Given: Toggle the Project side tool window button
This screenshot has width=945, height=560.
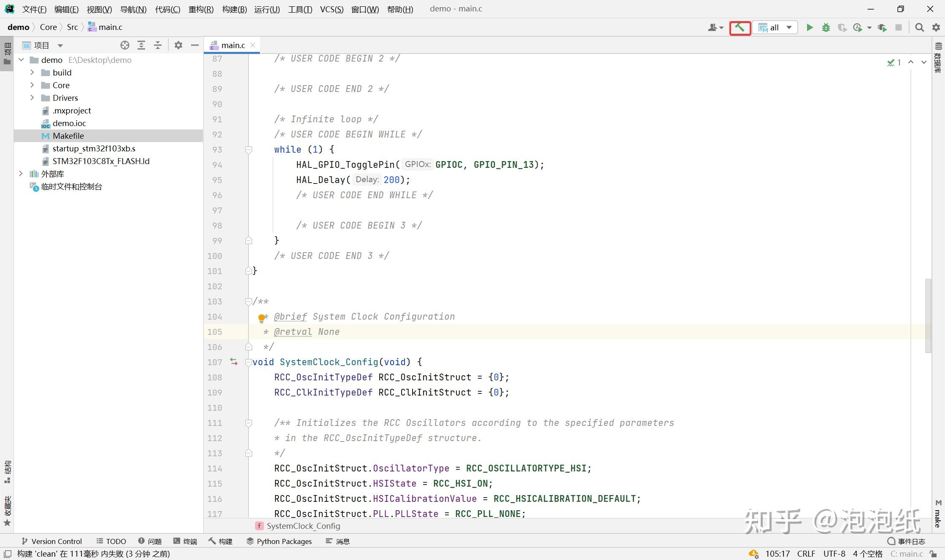Looking at the screenshot, I should click(x=7, y=54).
